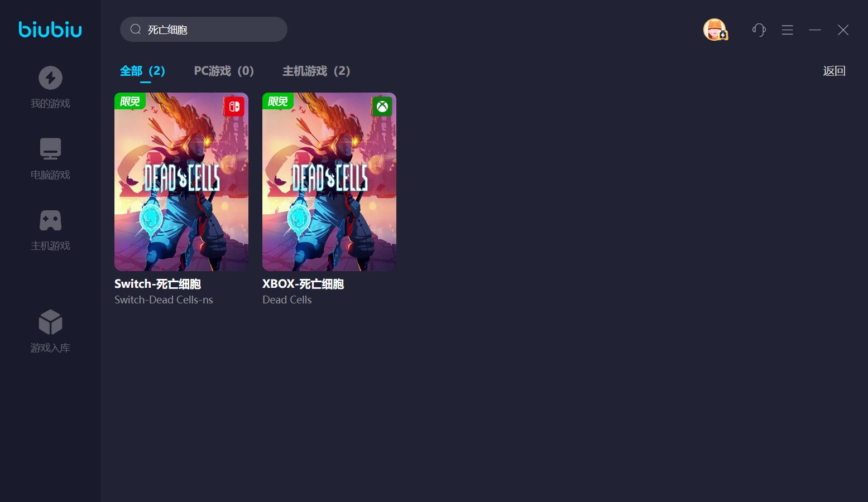The width and height of the screenshot is (868, 502).
Task: Focus the search field containing 死亡细胞
Action: (204, 29)
